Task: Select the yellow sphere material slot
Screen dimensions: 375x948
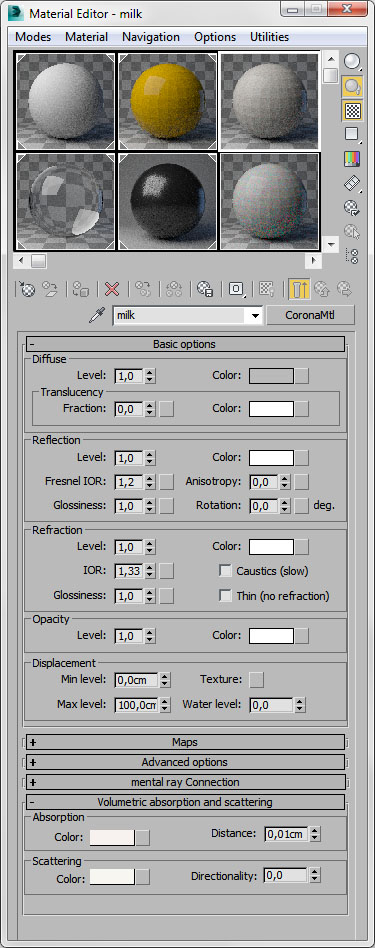Action: [x=168, y=100]
